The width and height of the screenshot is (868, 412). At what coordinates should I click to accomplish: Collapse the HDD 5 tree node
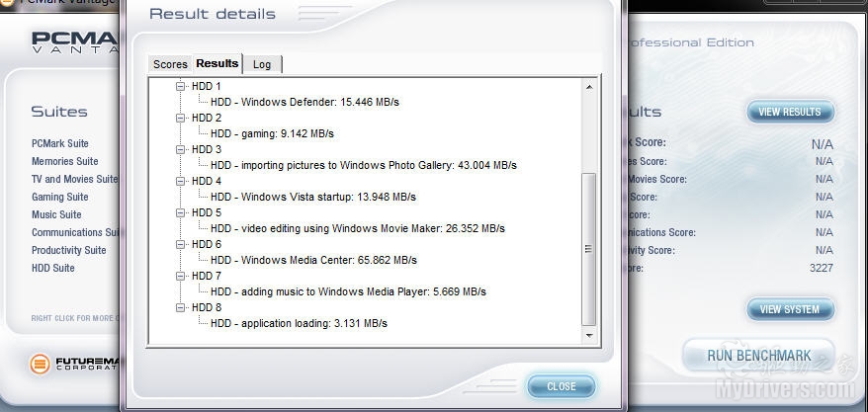click(181, 212)
